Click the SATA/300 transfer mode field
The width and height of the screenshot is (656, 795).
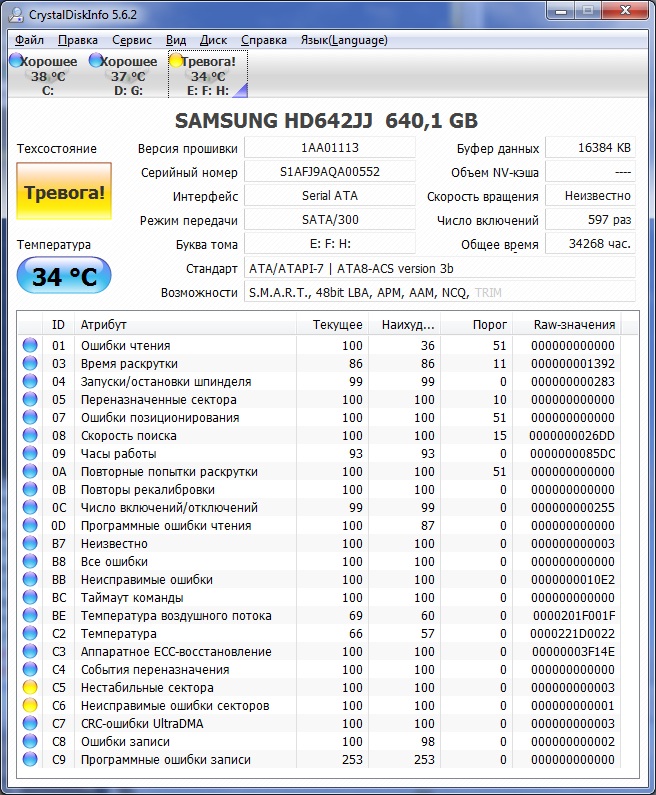(330, 220)
